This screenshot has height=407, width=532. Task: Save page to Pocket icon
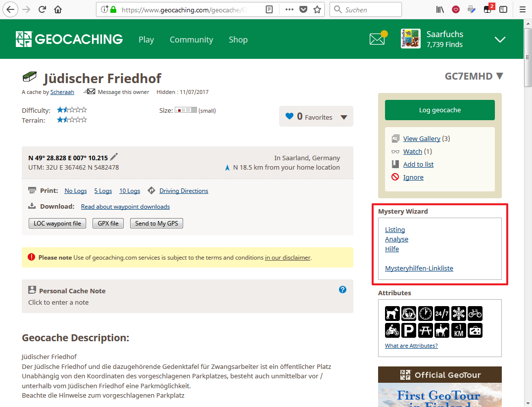[x=303, y=9]
